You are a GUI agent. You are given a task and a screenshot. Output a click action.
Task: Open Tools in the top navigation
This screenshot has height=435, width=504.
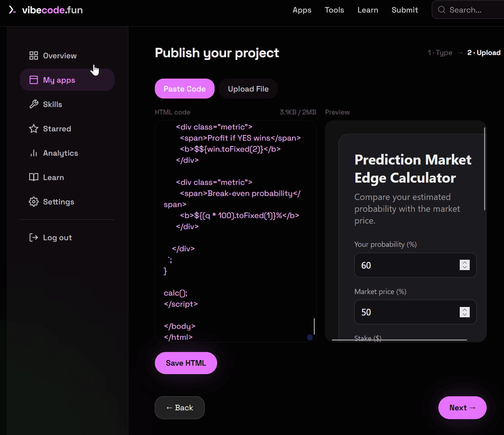[334, 10]
